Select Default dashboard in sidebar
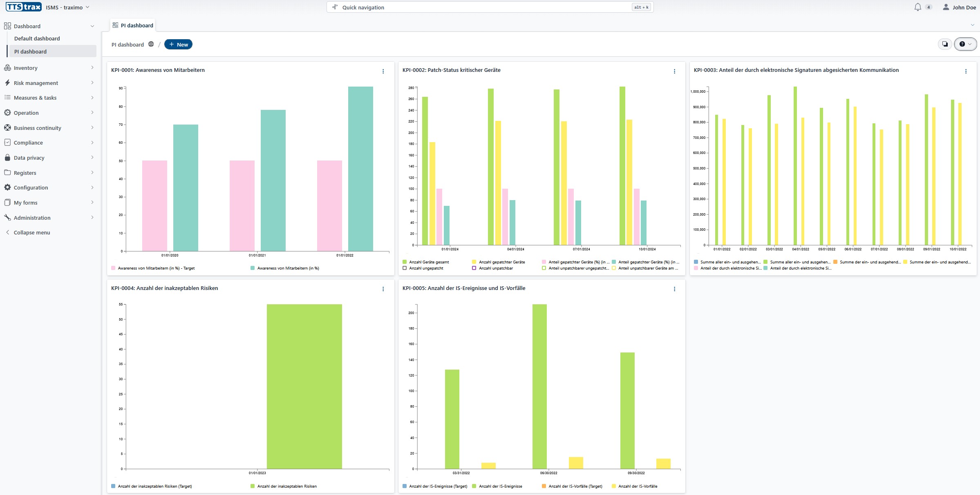The image size is (980, 495). tap(37, 38)
